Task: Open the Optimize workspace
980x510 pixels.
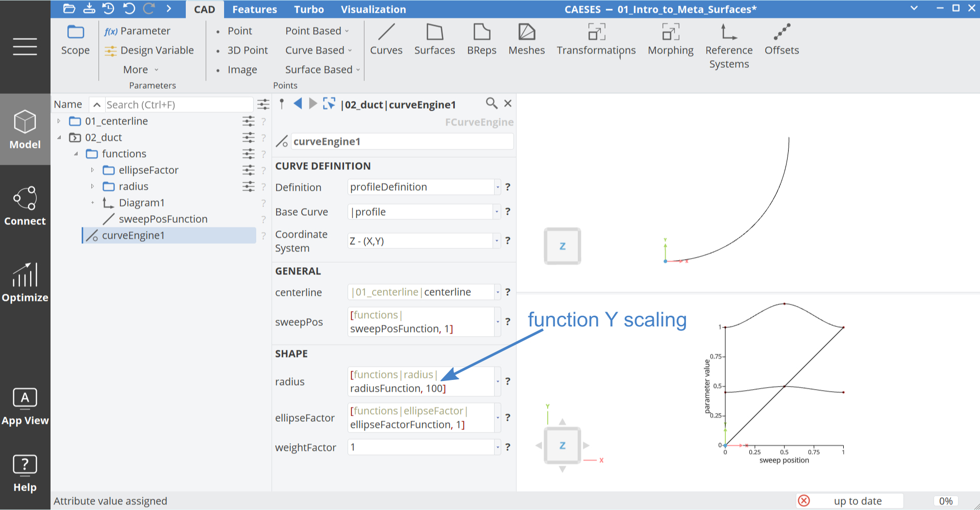Action: (x=25, y=283)
